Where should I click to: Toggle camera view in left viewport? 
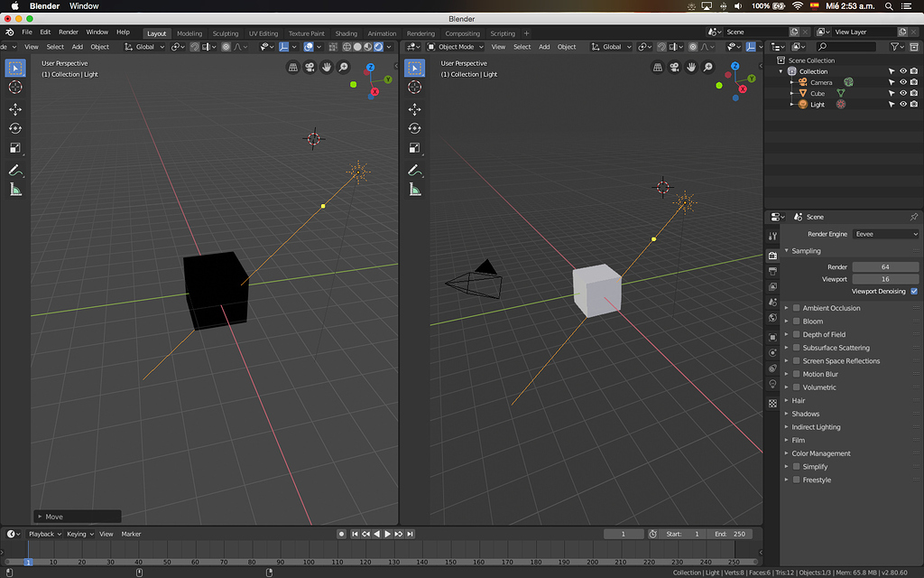pyautogui.click(x=310, y=68)
